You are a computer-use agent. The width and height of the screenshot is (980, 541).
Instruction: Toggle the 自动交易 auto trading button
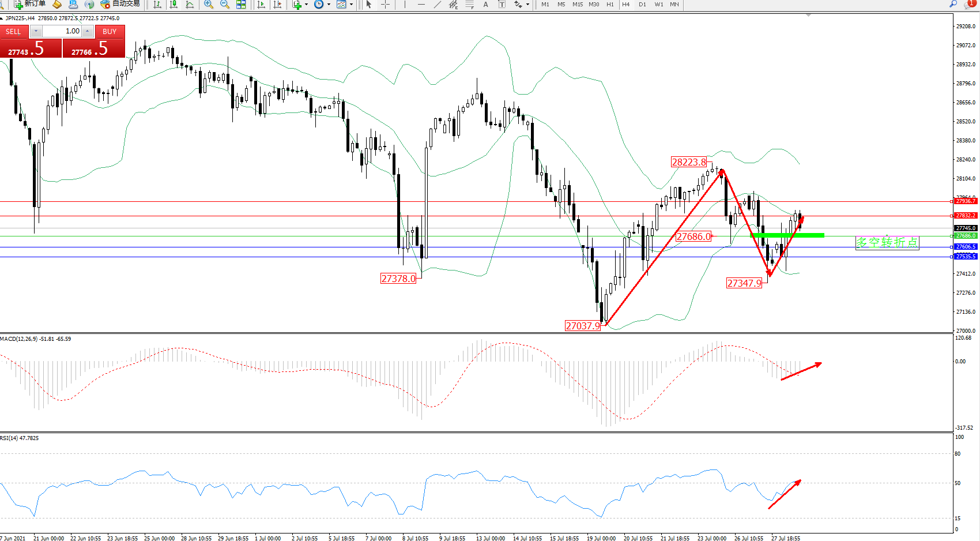(120, 4)
